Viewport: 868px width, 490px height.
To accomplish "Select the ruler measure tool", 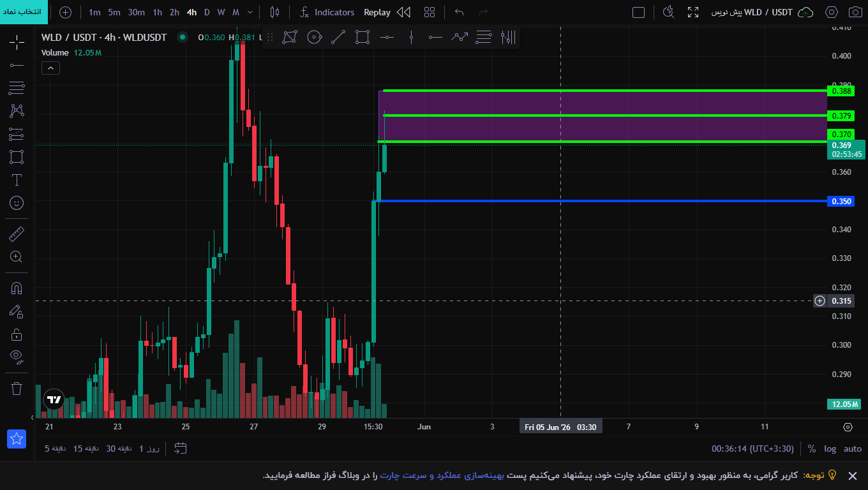I will click(17, 234).
